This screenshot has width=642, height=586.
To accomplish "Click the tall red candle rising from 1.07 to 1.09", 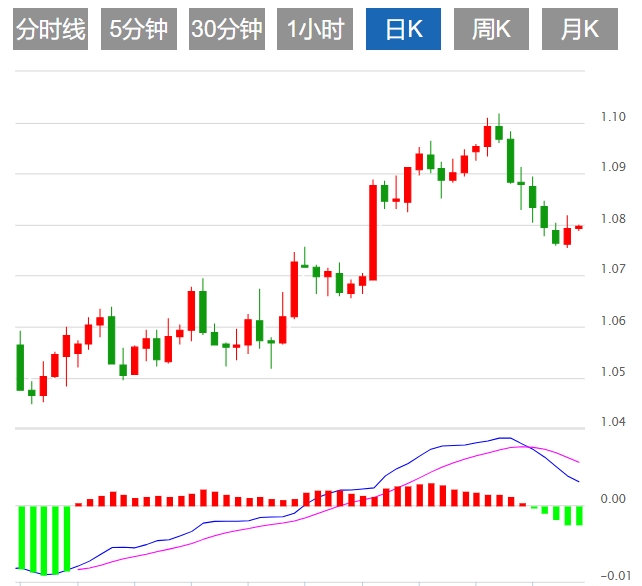I will tap(373, 232).
